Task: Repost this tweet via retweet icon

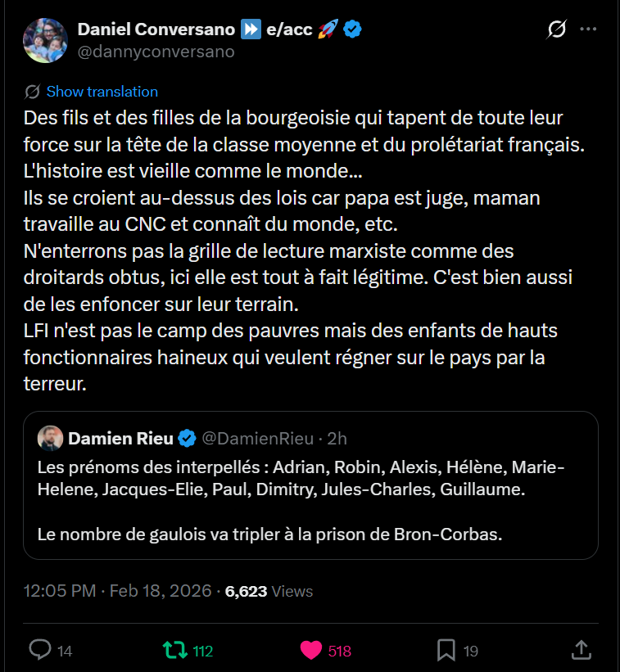Action: [174, 650]
